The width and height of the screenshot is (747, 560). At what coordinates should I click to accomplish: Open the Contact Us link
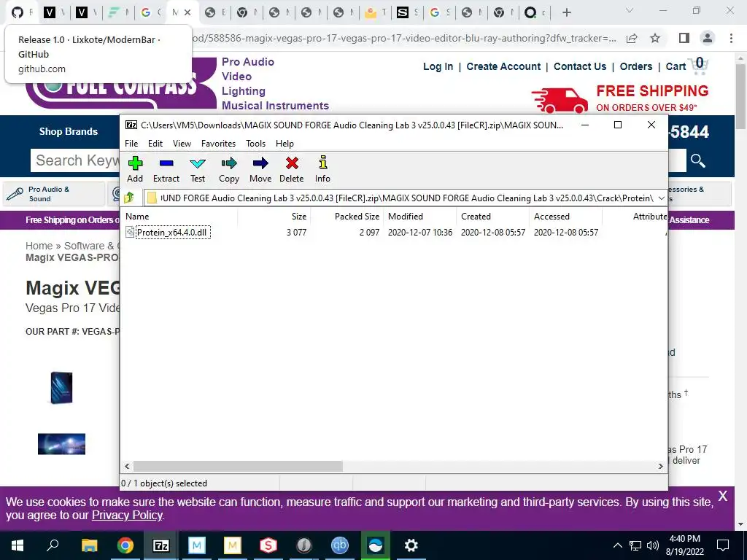pos(580,66)
